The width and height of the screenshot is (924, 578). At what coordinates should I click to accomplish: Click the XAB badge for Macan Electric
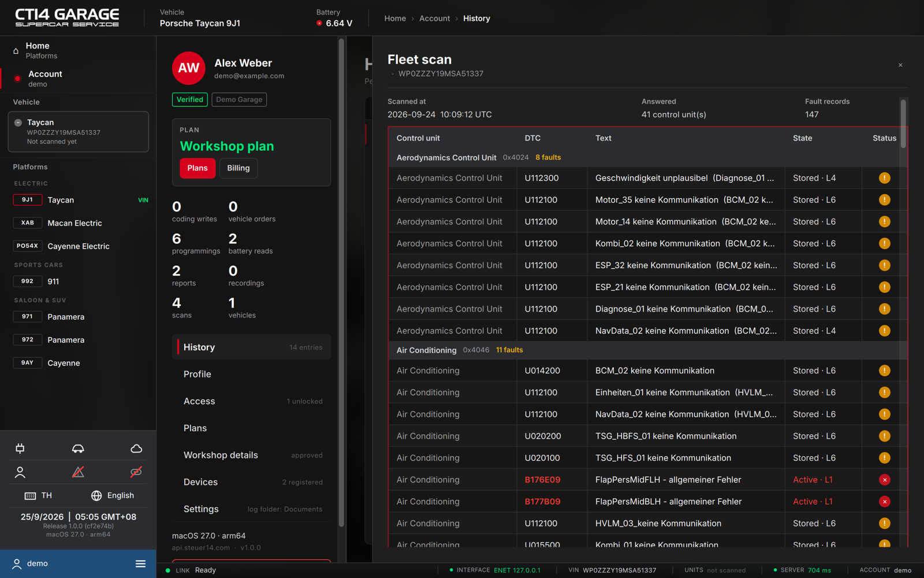point(27,223)
